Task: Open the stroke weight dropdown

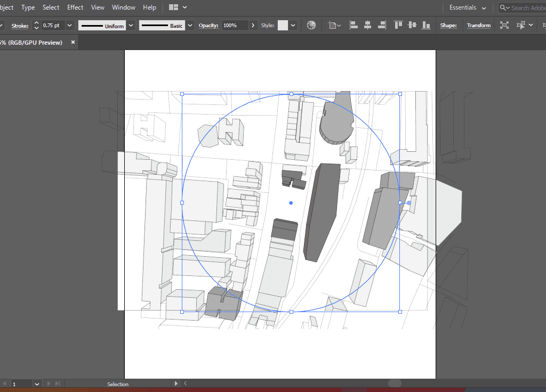Action: [x=70, y=26]
